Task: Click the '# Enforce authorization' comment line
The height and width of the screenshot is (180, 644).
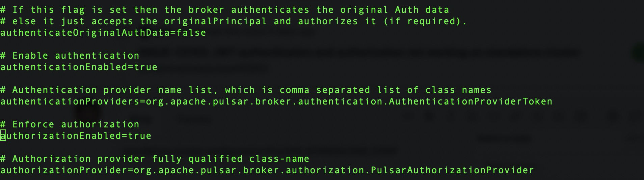Action: point(70,125)
